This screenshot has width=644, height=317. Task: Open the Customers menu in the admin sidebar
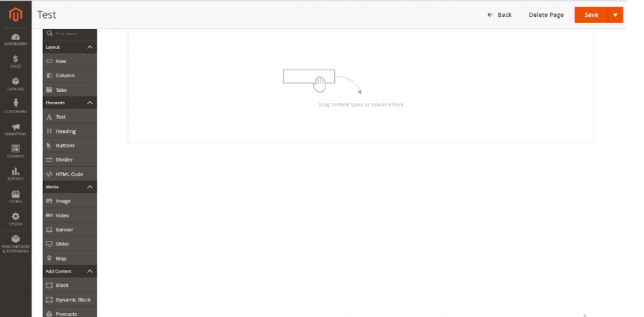pyautogui.click(x=15, y=107)
